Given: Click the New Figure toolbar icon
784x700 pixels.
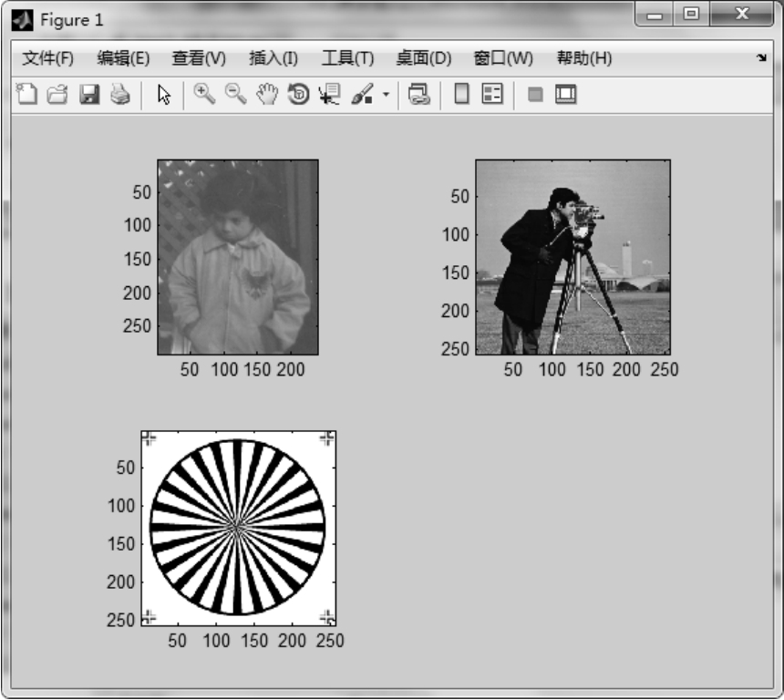Looking at the screenshot, I should pyautogui.click(x=27, y=94).
